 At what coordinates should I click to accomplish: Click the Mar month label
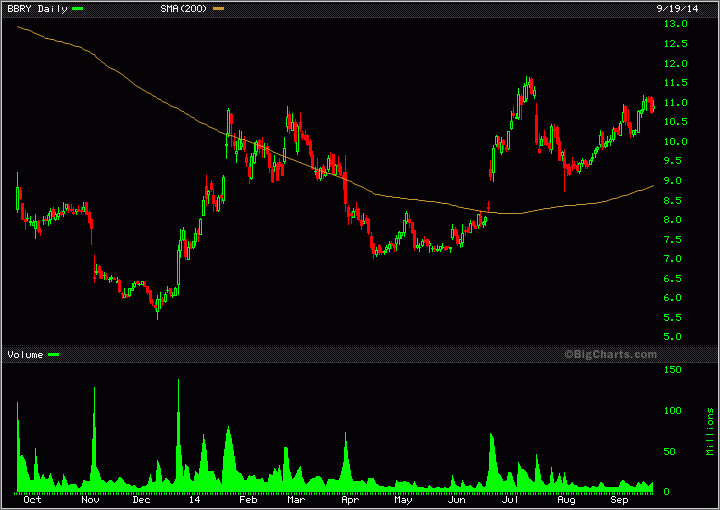(x=296, y=500)
